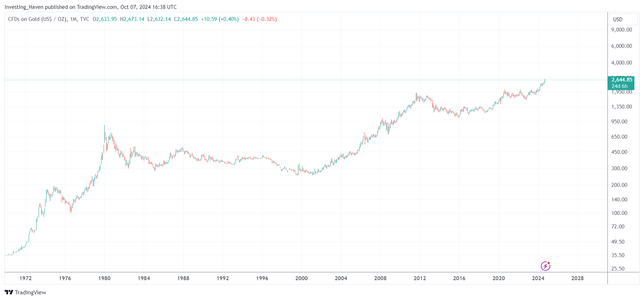Click the Investing_Haven published header text
This screenshot has width=644, height=300.
(x=90, y=7)
